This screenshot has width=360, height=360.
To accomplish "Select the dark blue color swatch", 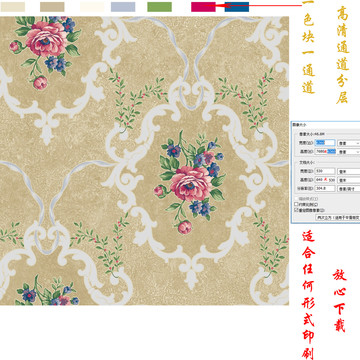I will click(x=237, y=7).
